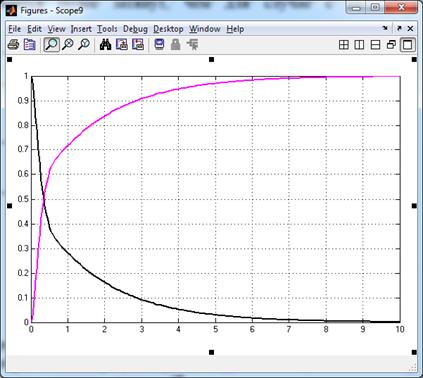Toggle the Floating scope icon
Viewport: 423px width, 378px height.
(x=159, y=44)
